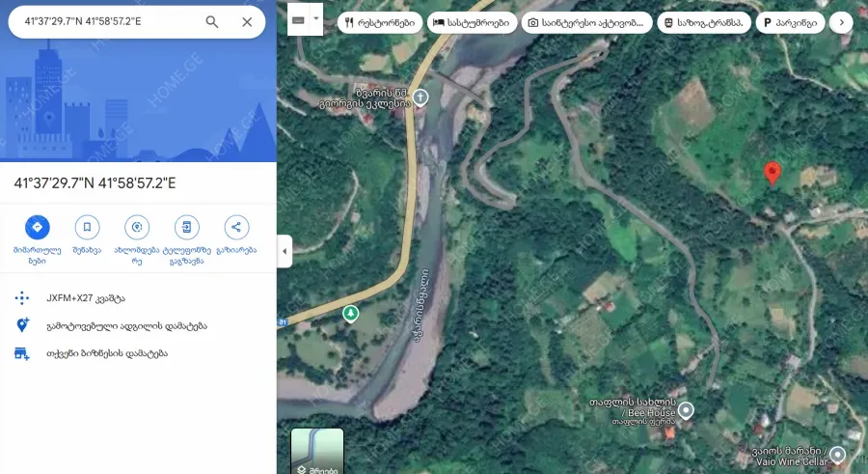Click the red location pin

pos(773,174)
